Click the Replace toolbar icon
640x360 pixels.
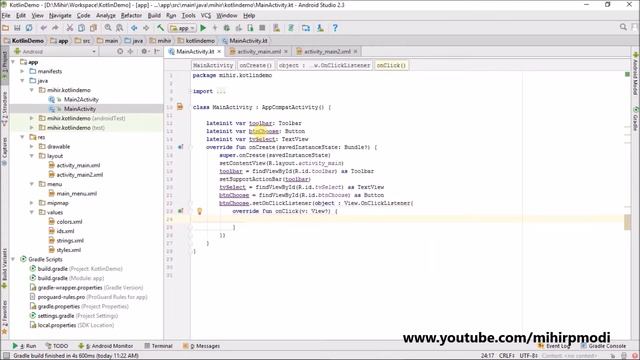[x=120, y=28]
